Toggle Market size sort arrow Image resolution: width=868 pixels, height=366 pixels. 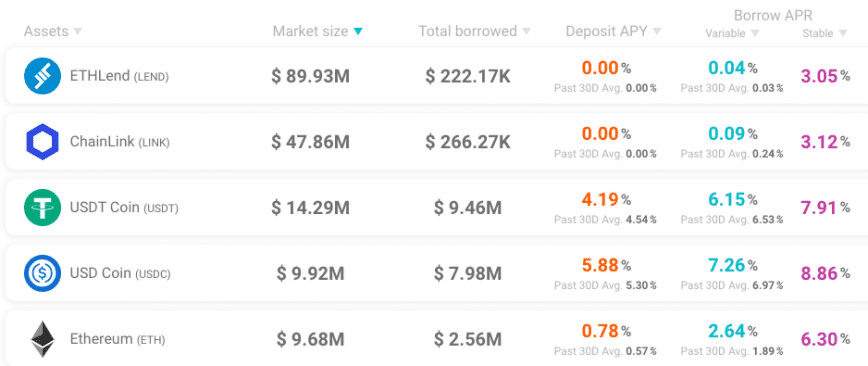pyautogui.click(x=358, y=32)
